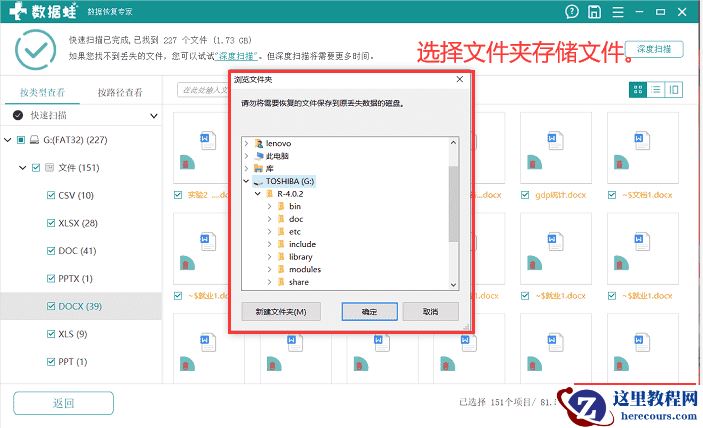Toggle the gdp统计.docx file checkbox
This screenshot has width=703, height=428.
click(x=525, y=195)
